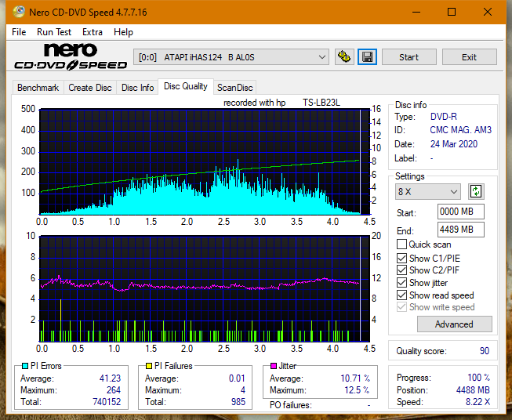Click the PI Errors average 41.23
Screen dimensions: 512x420
point(110,378)
